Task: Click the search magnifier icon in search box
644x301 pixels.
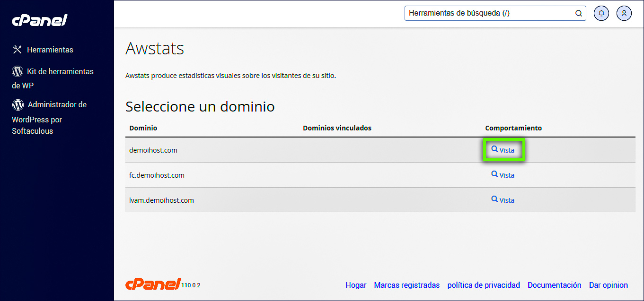Action: pyautogui.click(x=578, y=13)
